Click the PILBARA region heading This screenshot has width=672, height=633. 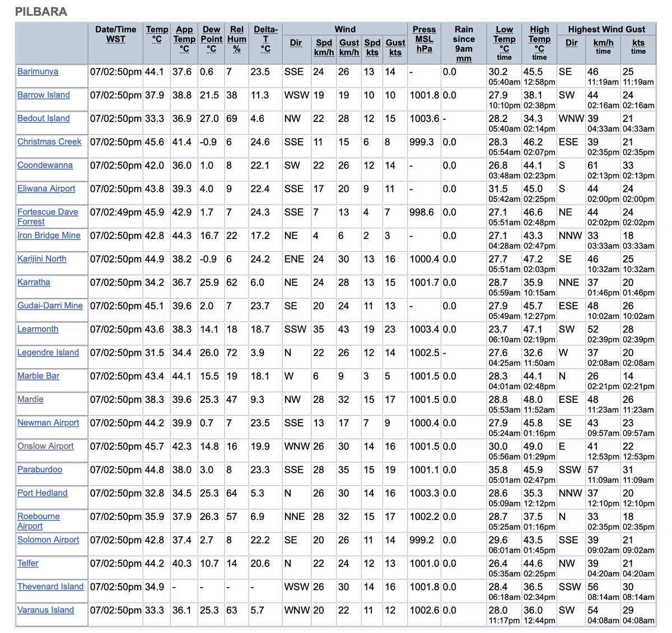41,11
